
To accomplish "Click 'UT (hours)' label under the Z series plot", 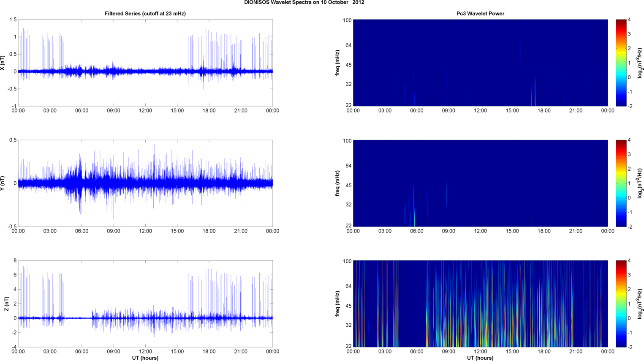I will (x=145, y=358).
